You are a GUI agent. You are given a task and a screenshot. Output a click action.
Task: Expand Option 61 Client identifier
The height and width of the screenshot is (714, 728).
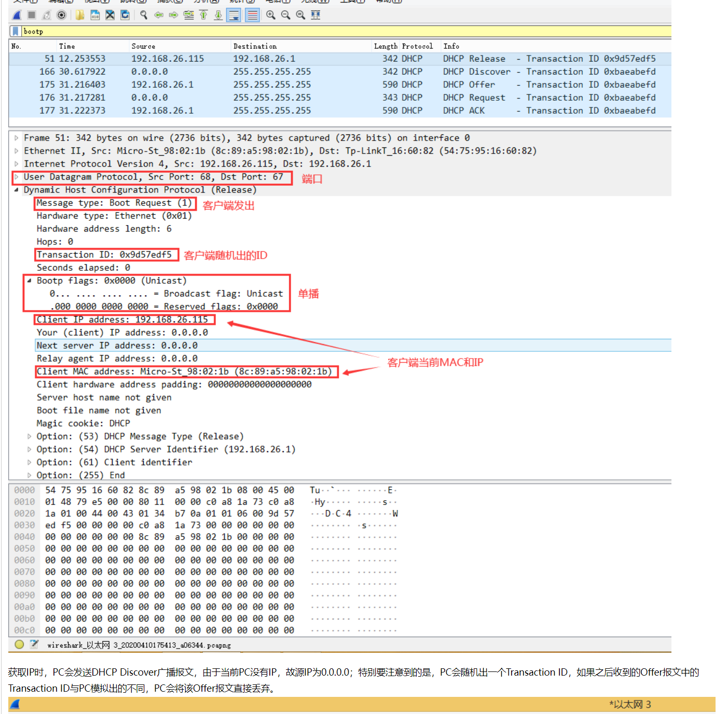tap(30, 462)
